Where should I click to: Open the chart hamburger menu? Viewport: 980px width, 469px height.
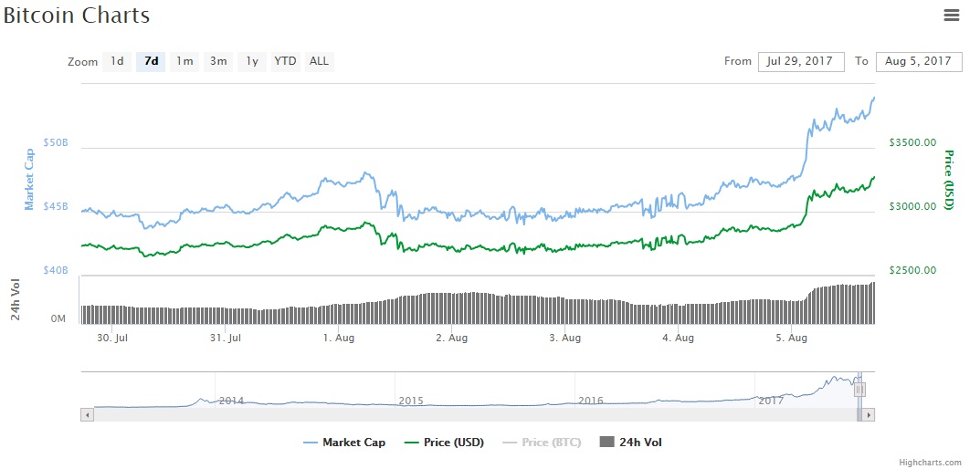pos(952,16)
